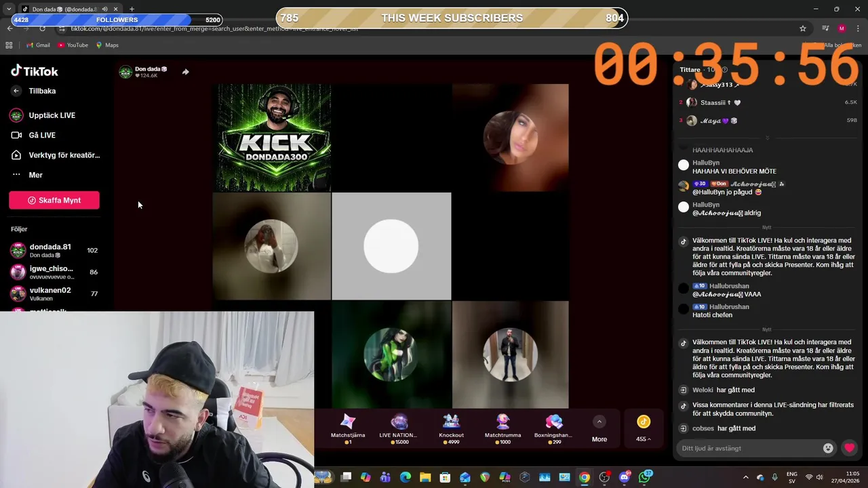Click Hallubrushan 'Hatoti chefen' comment
This screenshot has width=868, height=488.
pyautogui.click(x=712, y=315)
